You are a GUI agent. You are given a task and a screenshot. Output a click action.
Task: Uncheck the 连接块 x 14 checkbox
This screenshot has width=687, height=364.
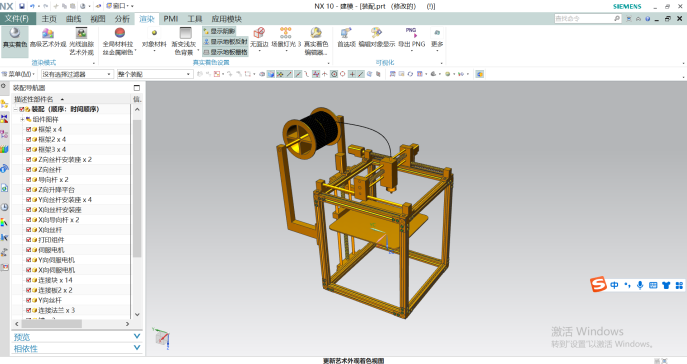point(28,280)
